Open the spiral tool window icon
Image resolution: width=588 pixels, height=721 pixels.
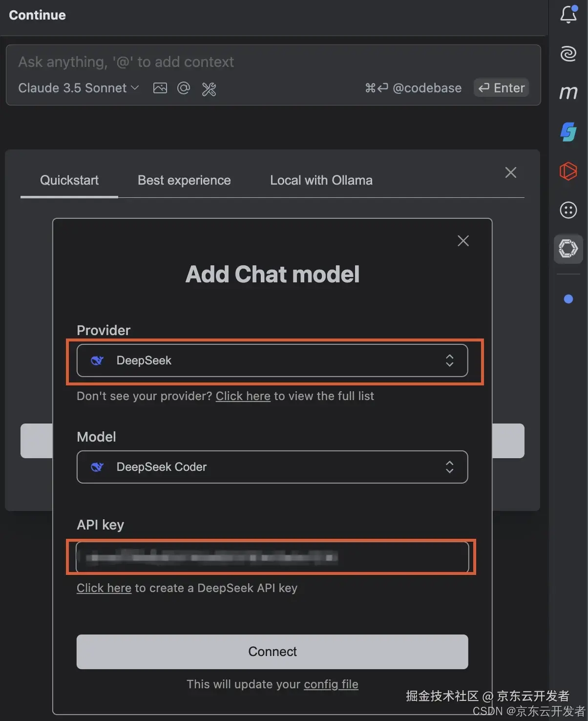pyautogui.click(x=568, y=53)
